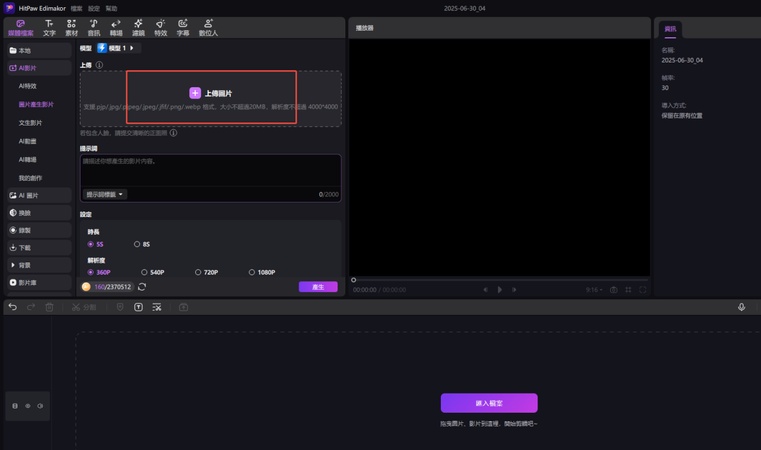Screen dimensions: 761x450
Task: Open the 模型 1 model selector
Action: pos(118,48)
